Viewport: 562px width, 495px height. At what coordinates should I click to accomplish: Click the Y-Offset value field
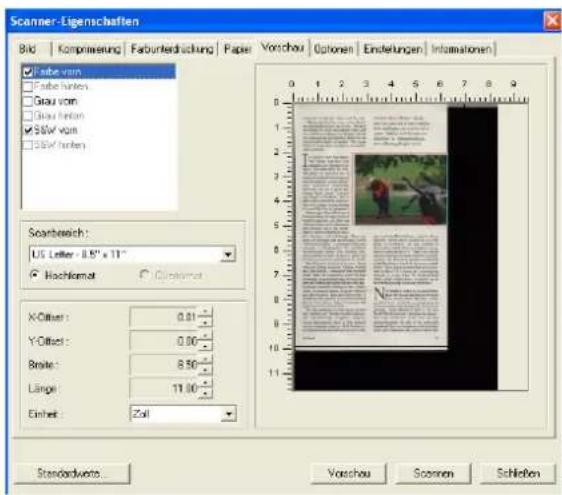[x=164, y=341]
